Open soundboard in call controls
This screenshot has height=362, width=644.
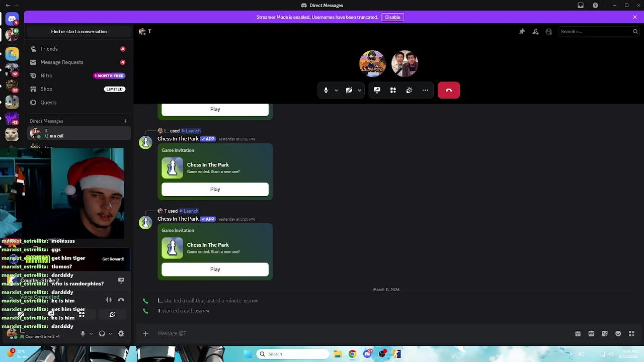pos(409,90)
